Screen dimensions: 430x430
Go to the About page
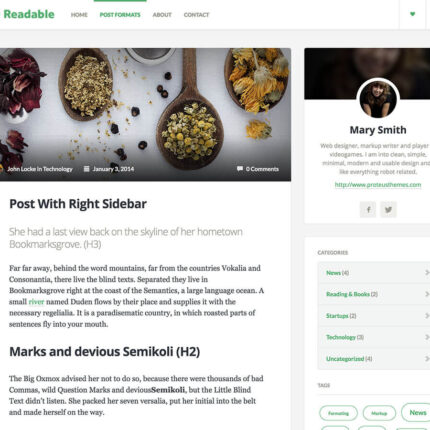tap(162, 15)
